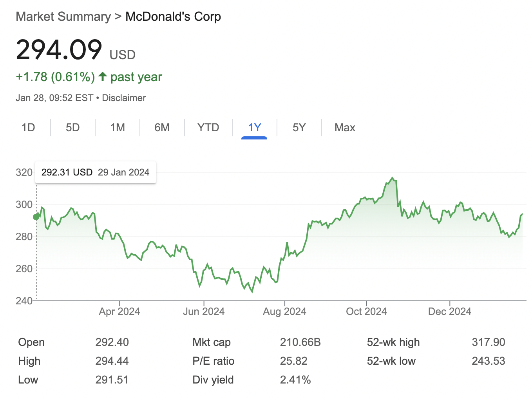Image resolution: width=532 pixels, height=398 pixels.
Task: Click the Oct 2024 axis label
Action: pyautogui.click(x=366, y=311)
